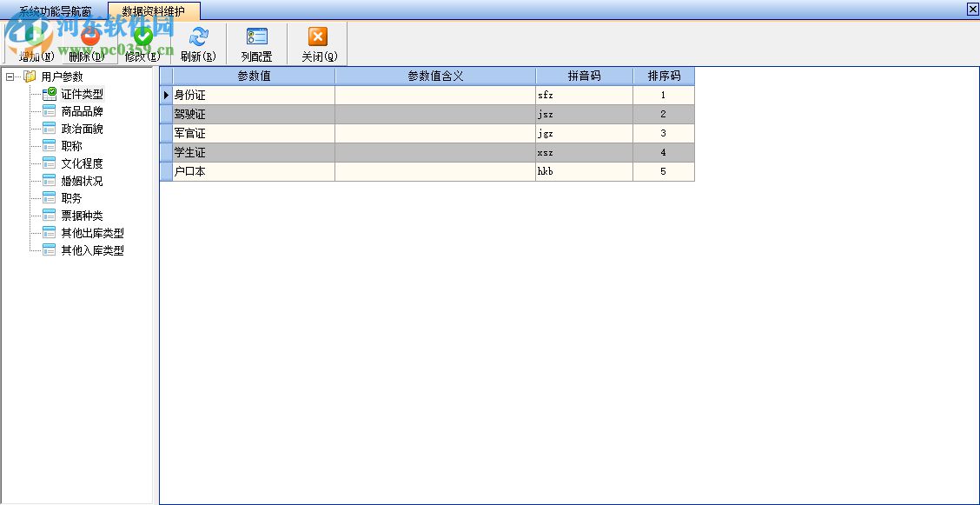Click the 参数值含义 column header

[x=435, y=76]
